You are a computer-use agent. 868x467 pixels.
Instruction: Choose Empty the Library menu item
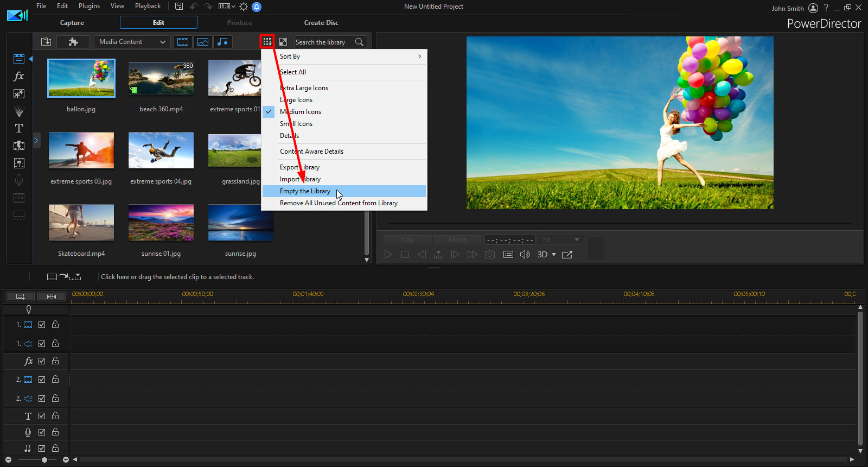click(x=305, y=191)
